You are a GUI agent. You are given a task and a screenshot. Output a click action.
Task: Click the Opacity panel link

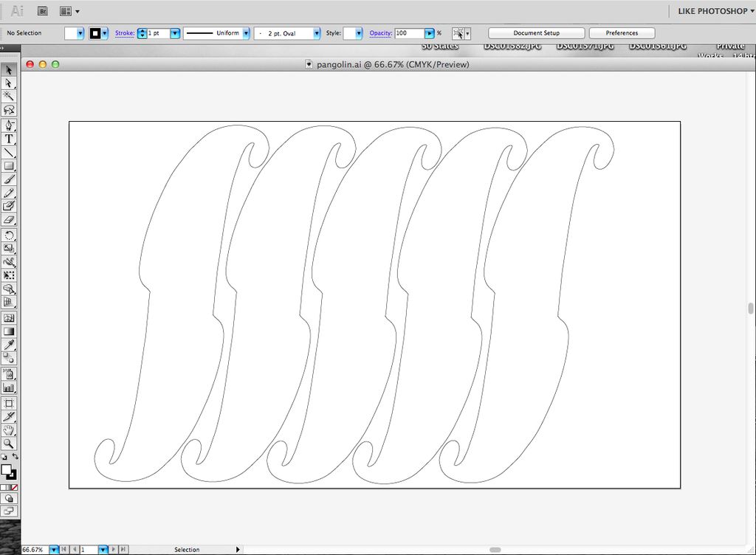pos(380,33)
